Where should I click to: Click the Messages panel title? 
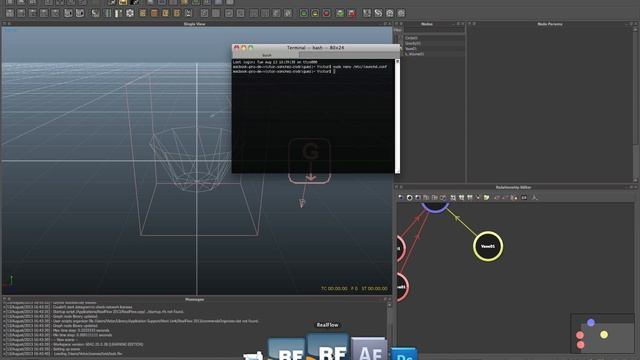coord(194,300)
